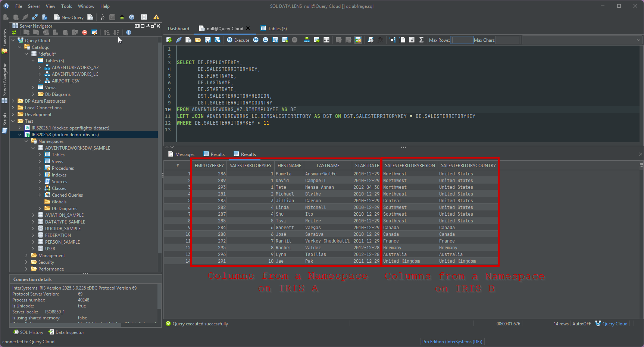Click the SALESTERRITORYREGION column header
Image resolution: width=644 pixels, height=347 pixels.
click(410, 166)
